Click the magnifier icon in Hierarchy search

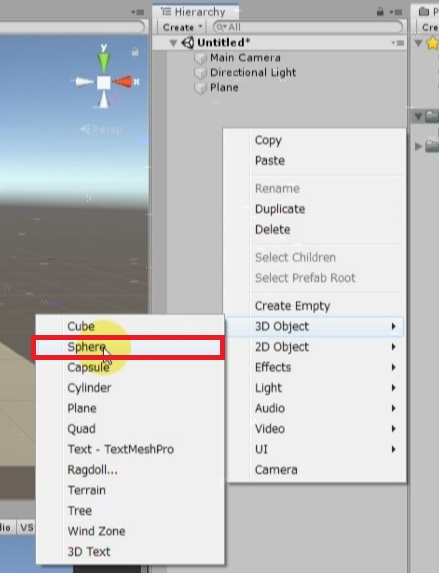tap(221, 27)
